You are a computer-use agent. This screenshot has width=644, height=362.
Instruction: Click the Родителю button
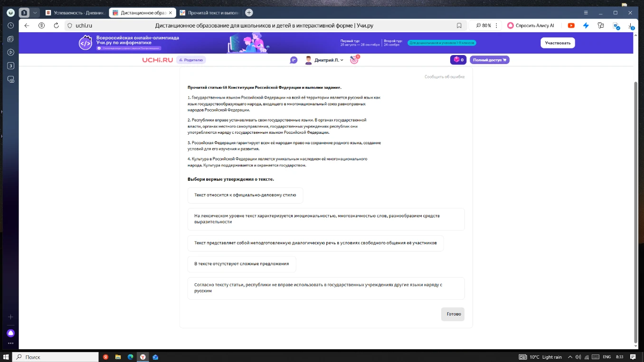pos(191,60)
